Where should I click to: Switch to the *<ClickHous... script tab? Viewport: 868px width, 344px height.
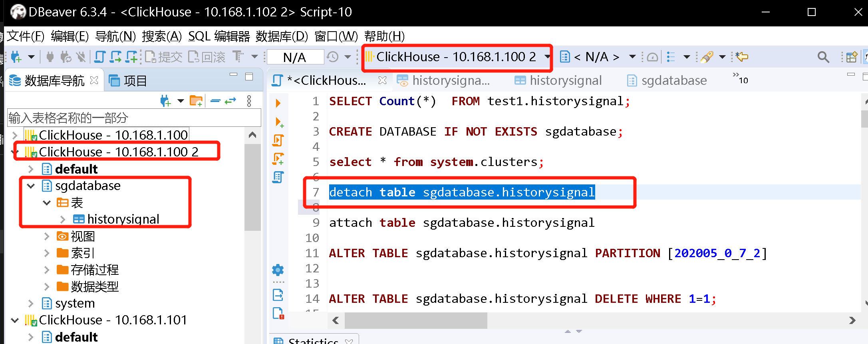point(326,80)
